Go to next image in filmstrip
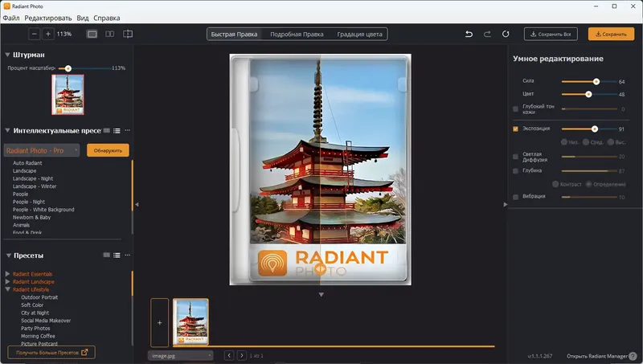The width and height of the screenshot is (643, 364). 240,355
